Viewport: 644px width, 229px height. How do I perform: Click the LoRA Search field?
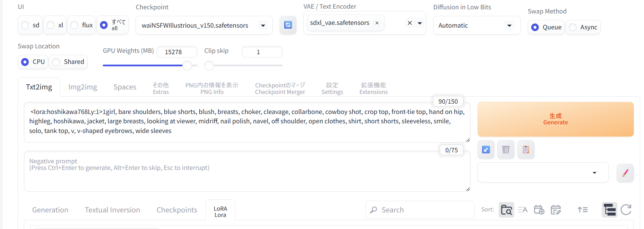tap(420, 210)
